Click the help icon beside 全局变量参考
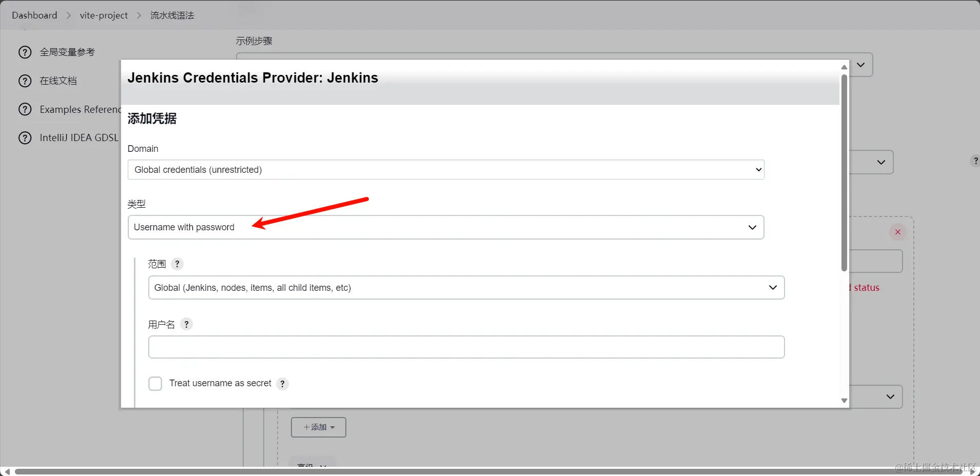 click(x=25, y=52)
